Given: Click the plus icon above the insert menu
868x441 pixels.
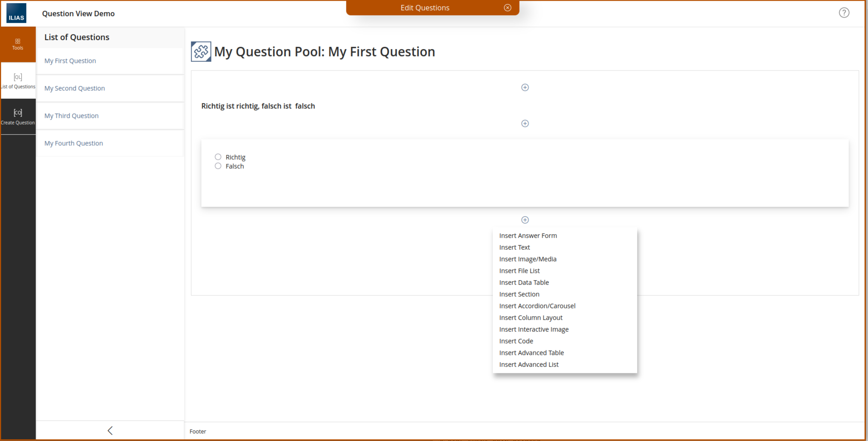Looking at the screenshot, I should tap(525, 220).
